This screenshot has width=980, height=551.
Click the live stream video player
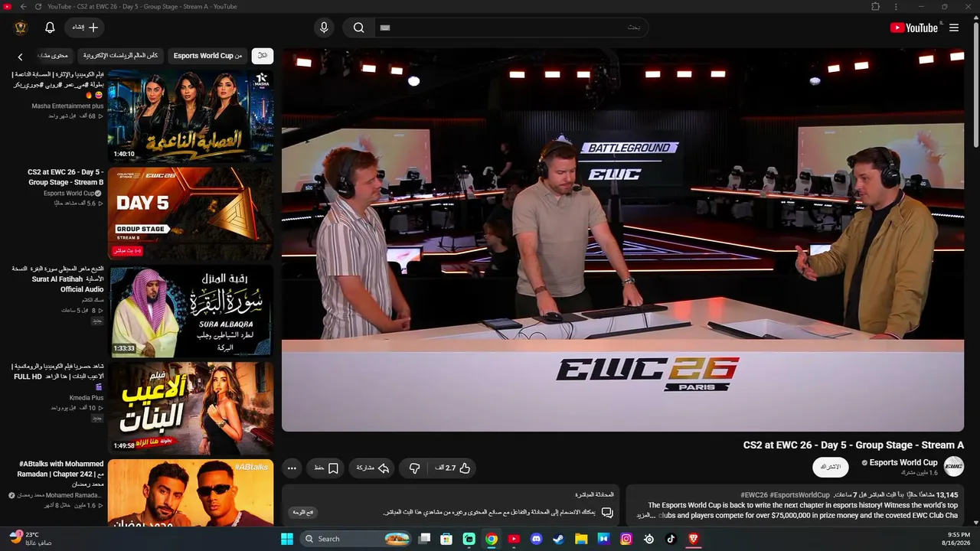coord(622,240)
